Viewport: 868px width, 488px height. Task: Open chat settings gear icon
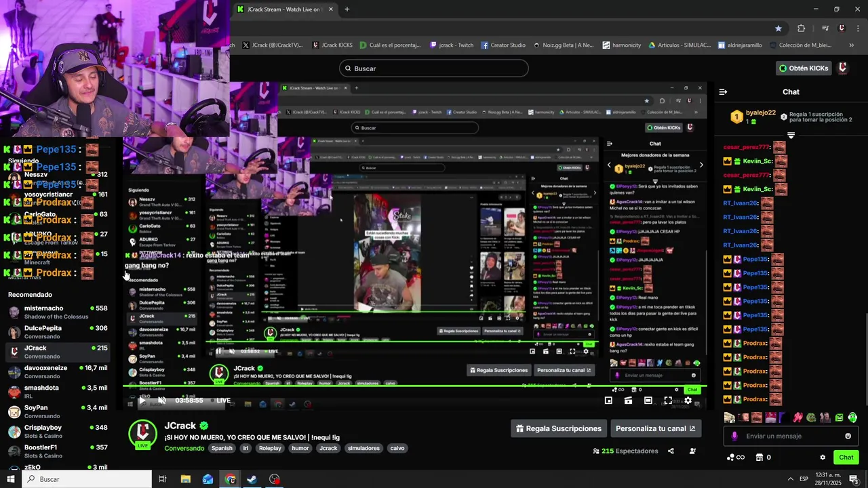(x=823, y=457)
